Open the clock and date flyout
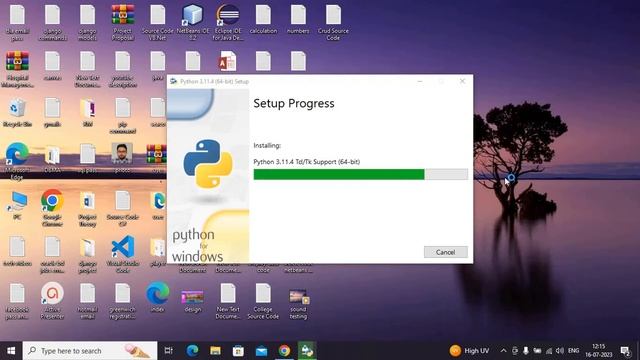This screenshot has width=640, height=360. [598, 351]
